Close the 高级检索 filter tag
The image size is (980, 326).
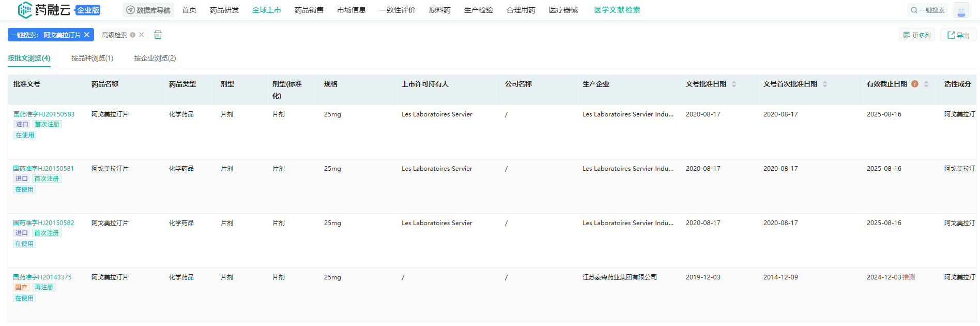click(141, 35)
